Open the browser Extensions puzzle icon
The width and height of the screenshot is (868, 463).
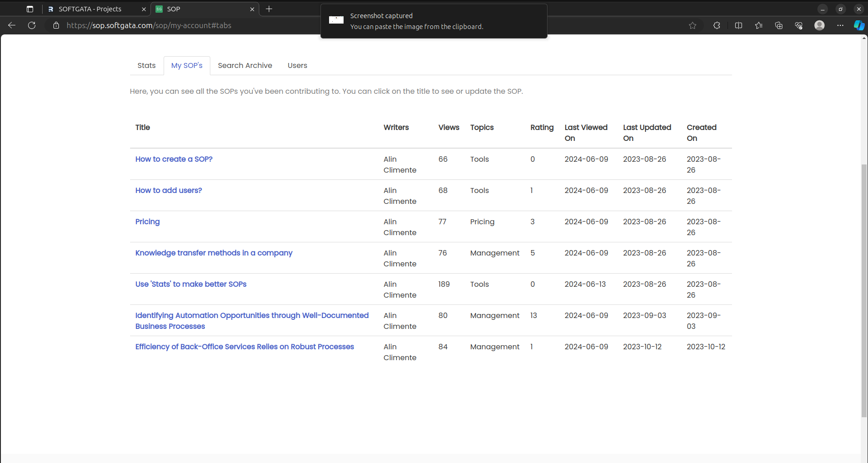(x=717, y=25)
